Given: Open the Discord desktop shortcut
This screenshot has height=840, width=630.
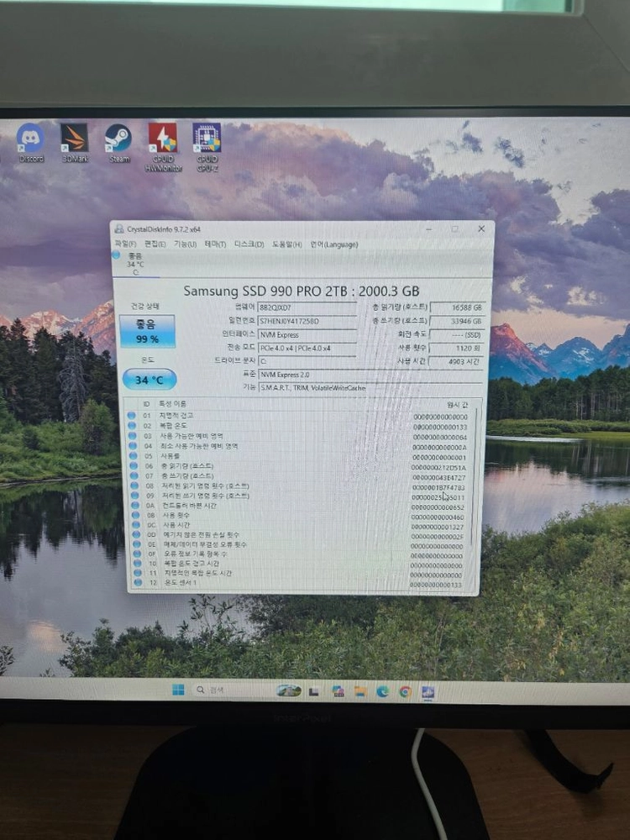Looking at the screenshot, I should coord(30,143).
